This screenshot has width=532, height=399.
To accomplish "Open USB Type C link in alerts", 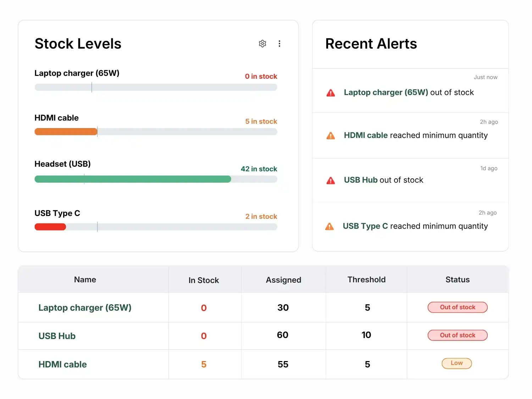I will 365,226.
